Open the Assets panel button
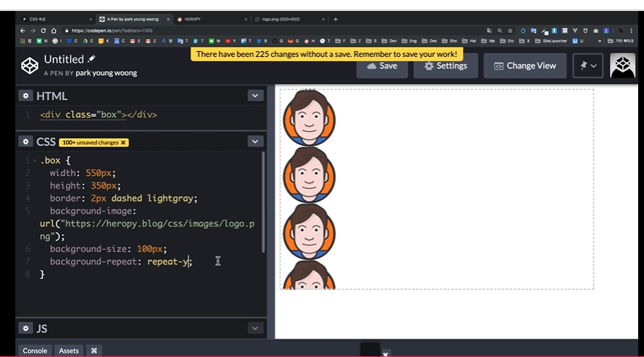This screenshot has width=644, height=357. coord(69,350)
